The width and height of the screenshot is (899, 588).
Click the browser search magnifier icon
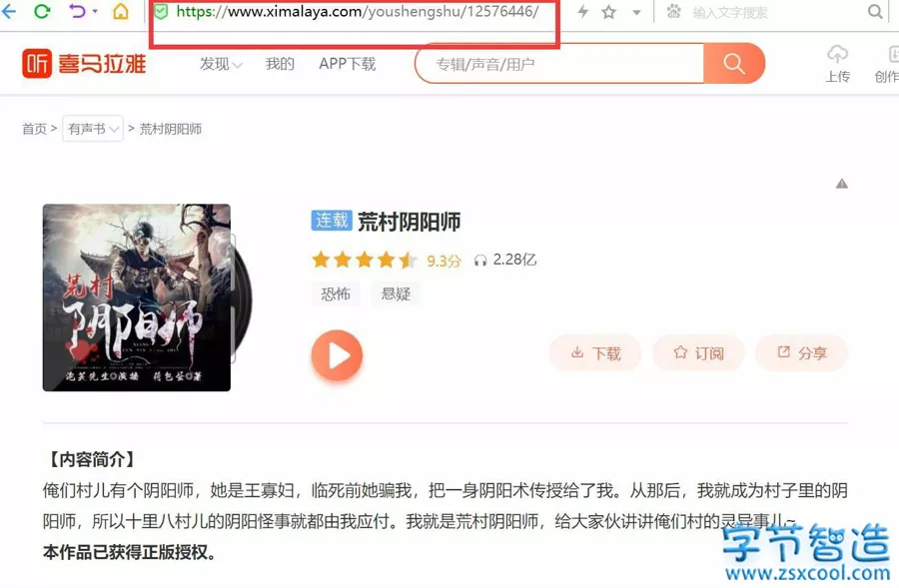[x=875, y=11]
